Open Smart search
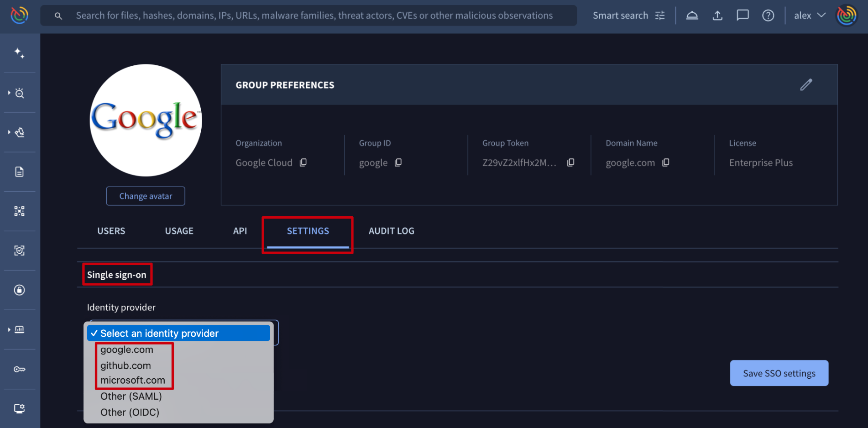Image resolution: width=868 pixels, height=428 pixels. point(620,16)
